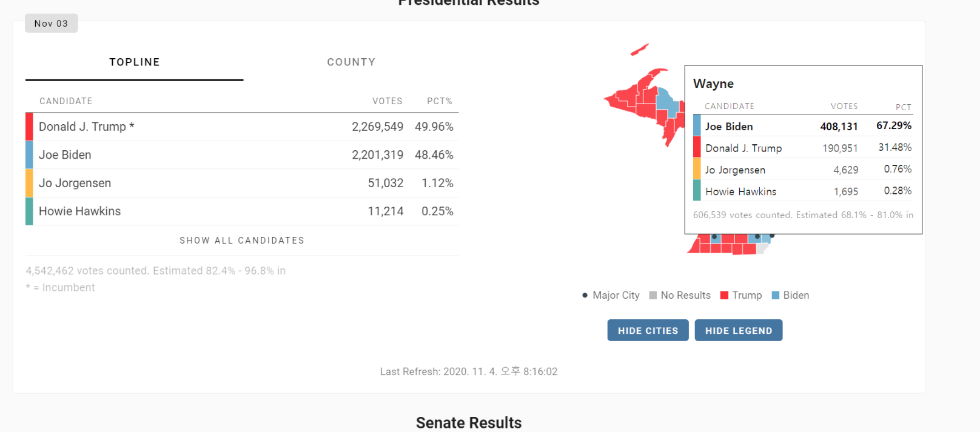The image size is (980, 432).
Task: Click the PCT% column header
Action: [439, 101]
